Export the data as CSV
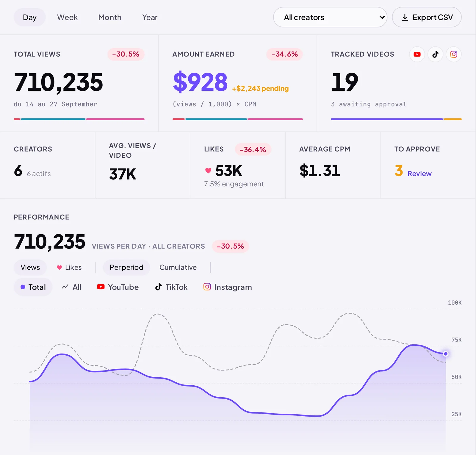This screenshot has height=455, width=476. [x=427, y=17]
